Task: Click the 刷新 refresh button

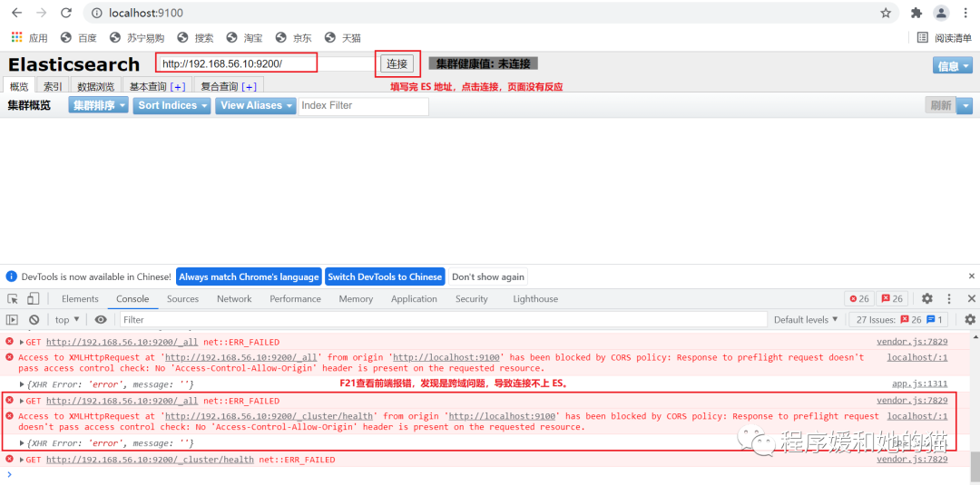Action: tap(941, 105)
